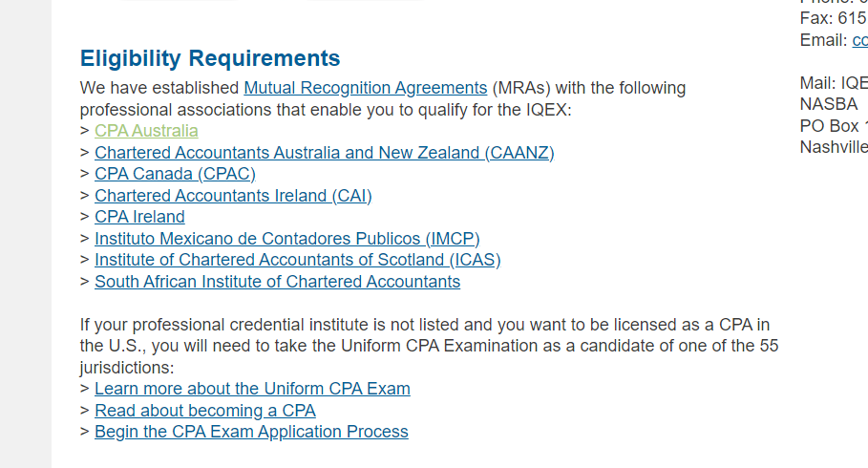
Task: Begin the CPA Exam Application Process
Action: click(251, 432)
